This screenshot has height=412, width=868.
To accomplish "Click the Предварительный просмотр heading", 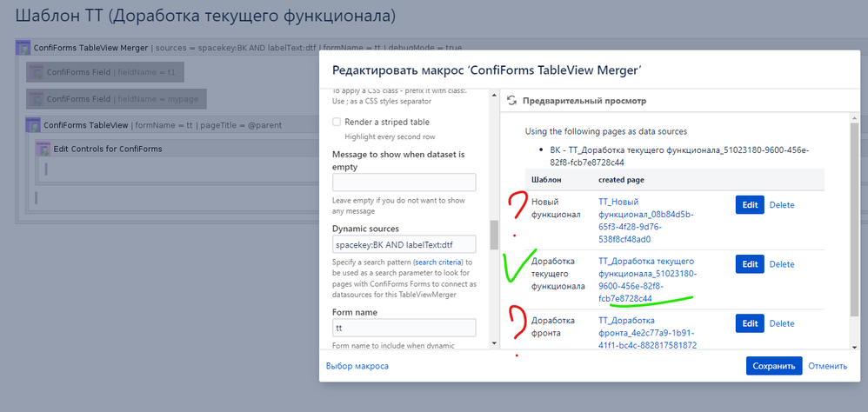I will pos(584,101).
